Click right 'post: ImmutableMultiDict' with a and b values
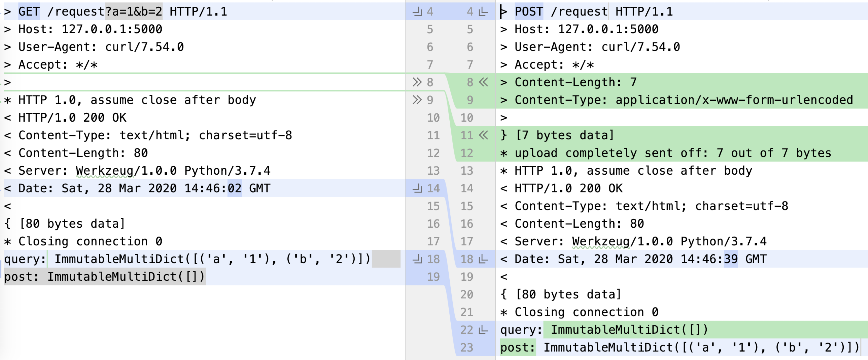 tap(680, 347)
